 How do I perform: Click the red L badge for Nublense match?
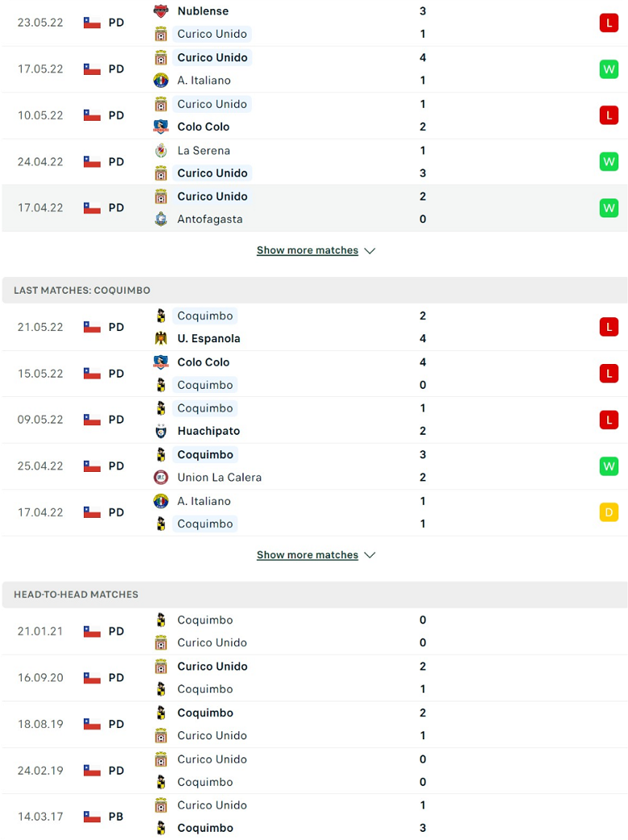(x=609, y=23)
